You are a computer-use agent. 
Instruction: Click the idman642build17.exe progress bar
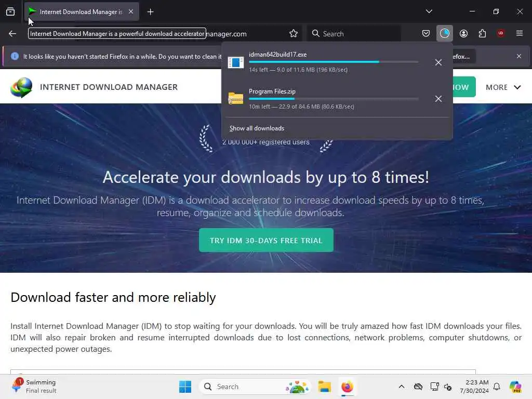(x=334, y=62)
